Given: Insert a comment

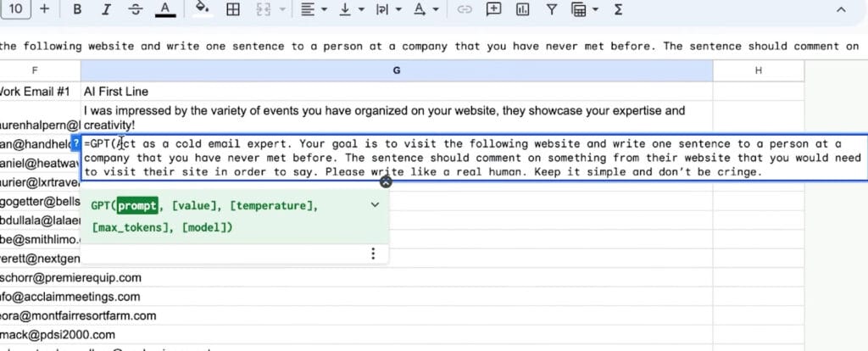Looking at the screenshot, I should pos(493,9).
